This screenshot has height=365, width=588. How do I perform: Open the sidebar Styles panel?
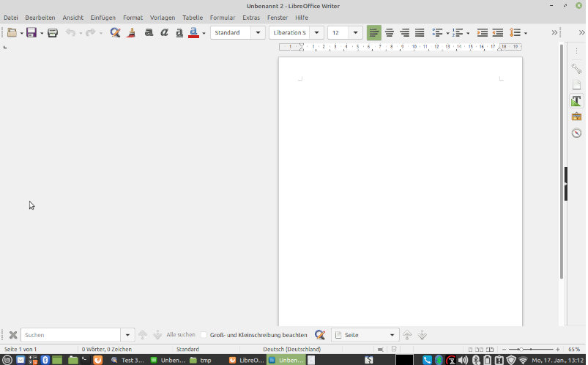pyautogui.click(x=576, y=100)
